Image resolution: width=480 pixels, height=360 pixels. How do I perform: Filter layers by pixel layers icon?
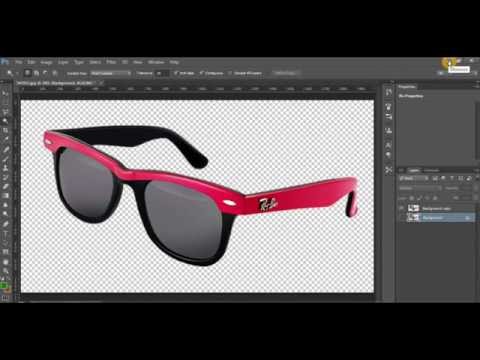(435, 179)
